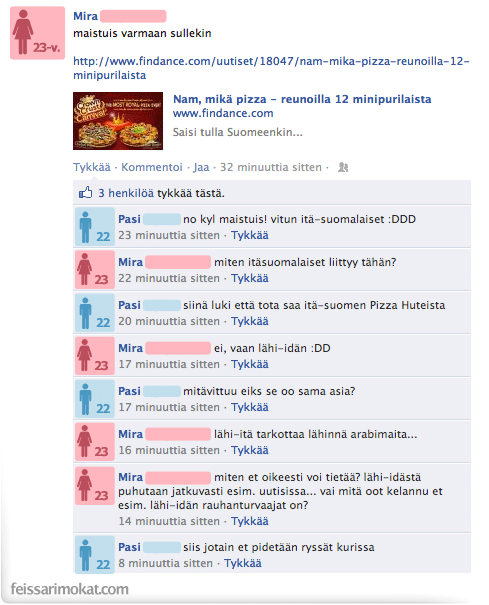The width and height of the screenshot is (489, 605).
Task: Like the 14 minuuttia sitten comment
Action: (x=250, y=521)
